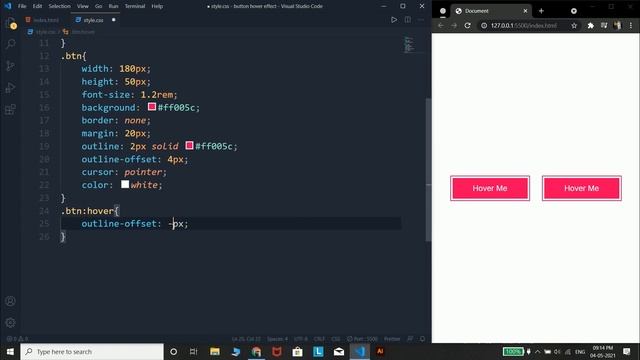Click the style.css breadcrumb item
This screenshot has width=640, height=360.
click(42, 31)
